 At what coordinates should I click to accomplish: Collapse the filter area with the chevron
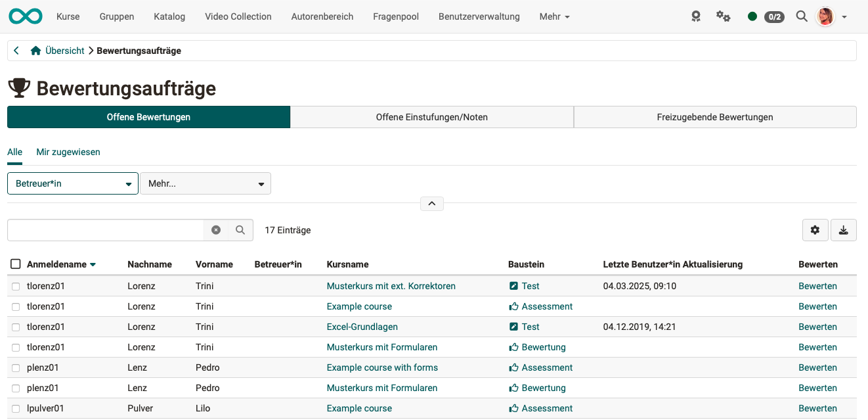pos(431,203)
